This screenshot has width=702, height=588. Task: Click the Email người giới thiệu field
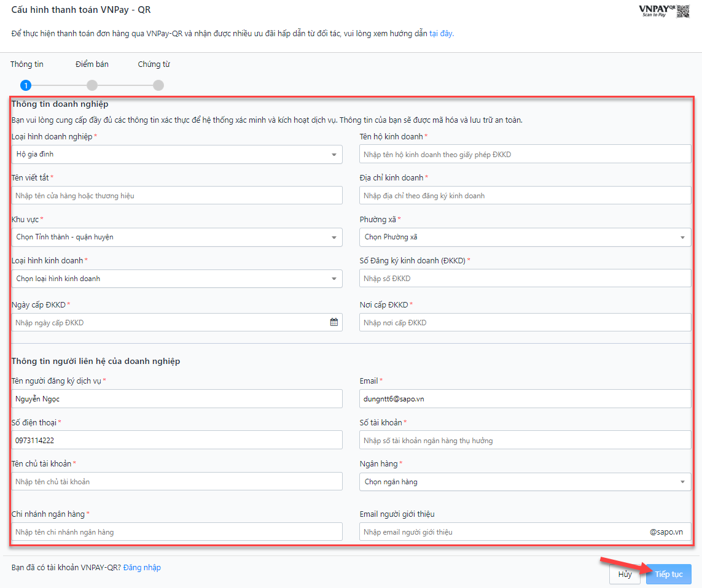click(525, 532)
